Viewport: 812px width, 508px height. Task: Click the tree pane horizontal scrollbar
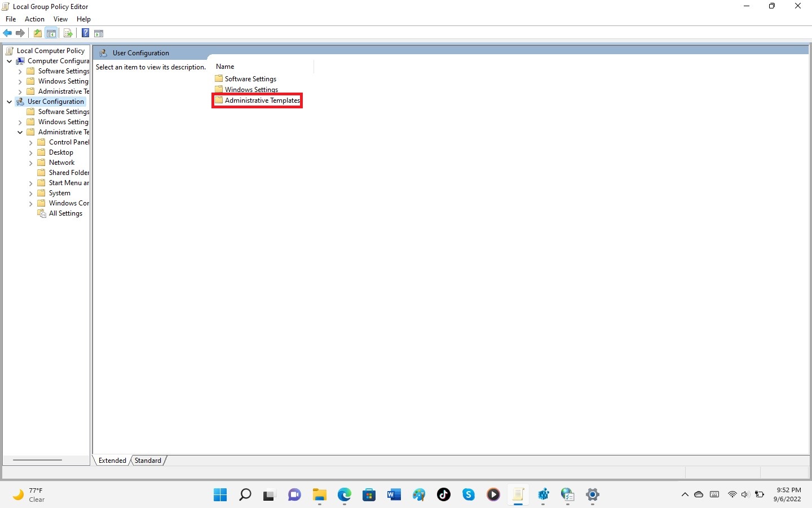pos(37,460)
